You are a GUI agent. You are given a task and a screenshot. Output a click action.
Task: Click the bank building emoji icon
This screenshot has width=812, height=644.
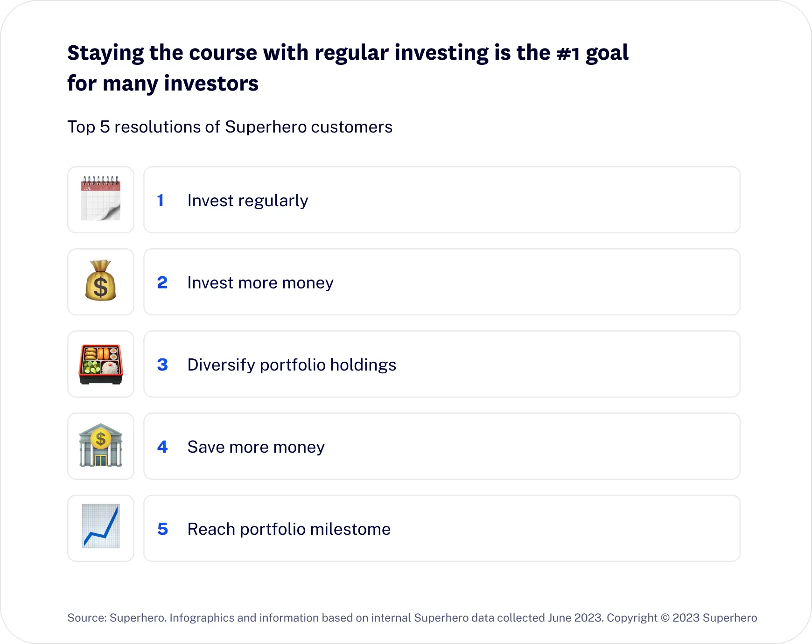(x=101, y=445)
